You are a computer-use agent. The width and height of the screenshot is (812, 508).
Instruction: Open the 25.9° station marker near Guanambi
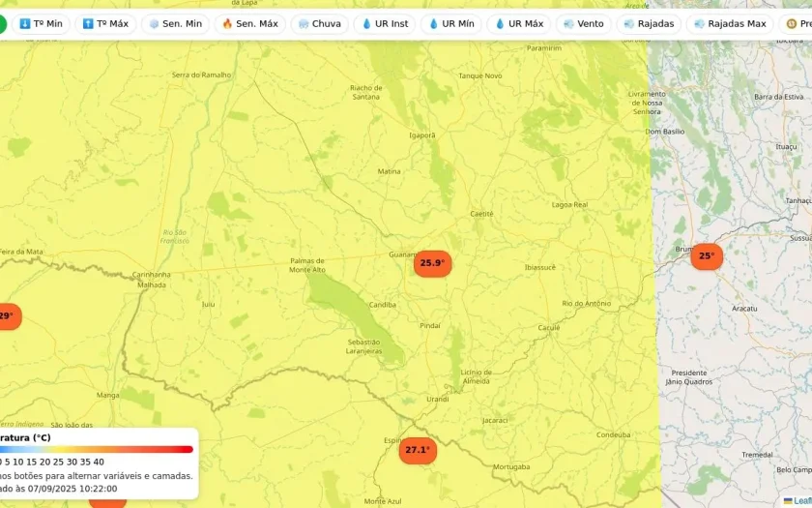tap(432, 263)
